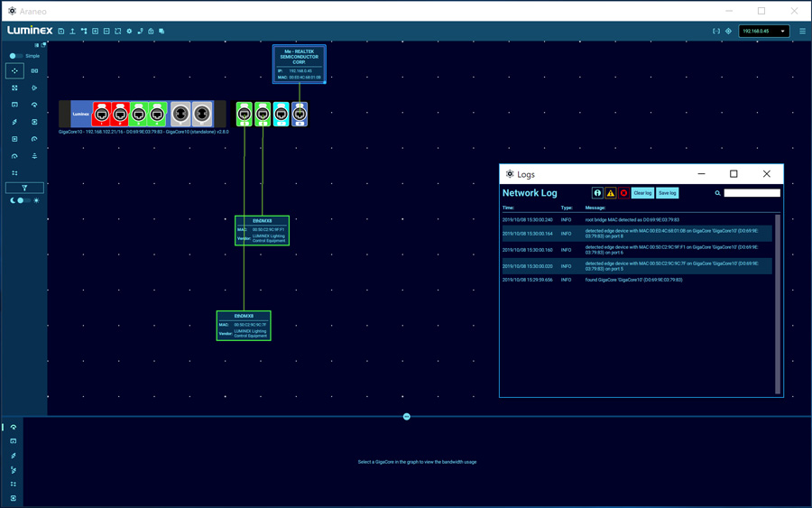
Task: Open the Logs stacked-windows icon in top toolbar
Action: 161,31
